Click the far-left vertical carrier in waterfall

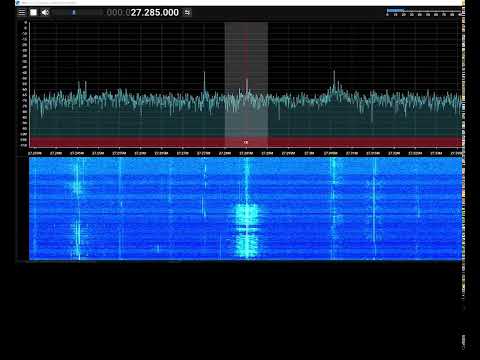[77, 208]
